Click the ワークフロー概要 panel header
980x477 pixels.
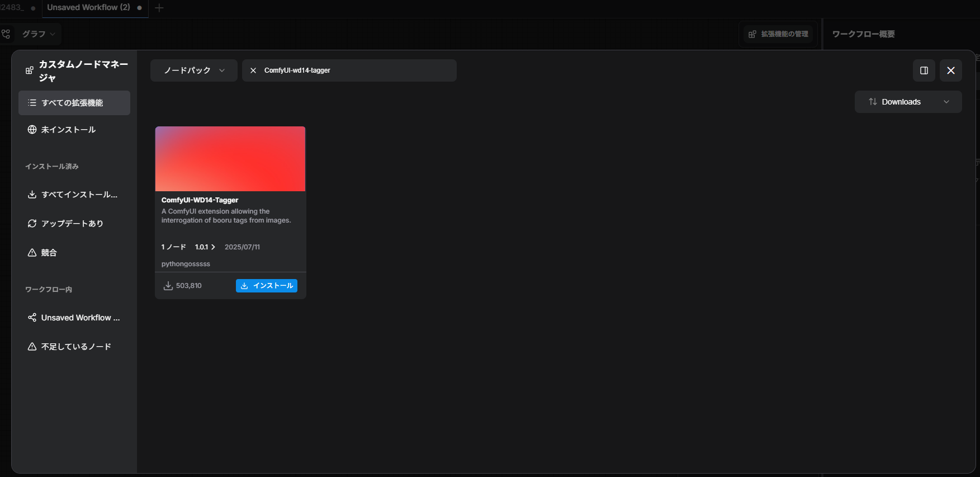click(863, 34)
